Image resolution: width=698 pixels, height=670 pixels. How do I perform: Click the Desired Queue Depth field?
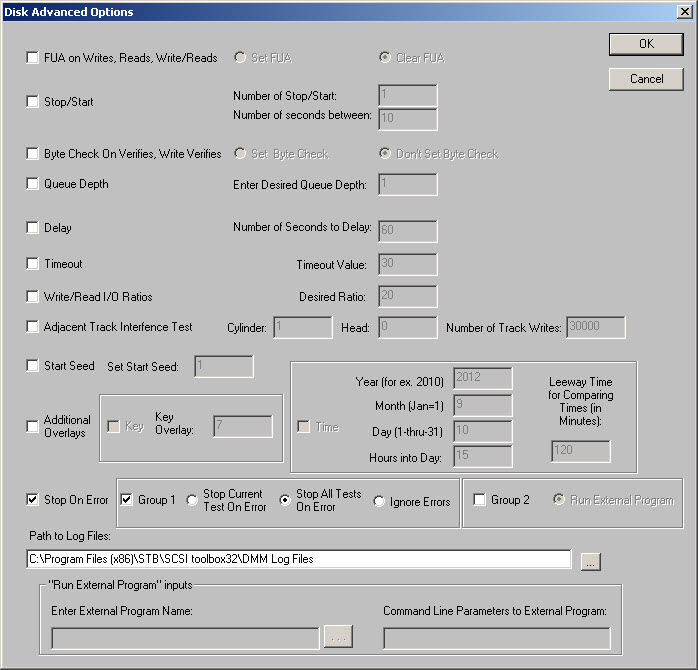point(408,184)
